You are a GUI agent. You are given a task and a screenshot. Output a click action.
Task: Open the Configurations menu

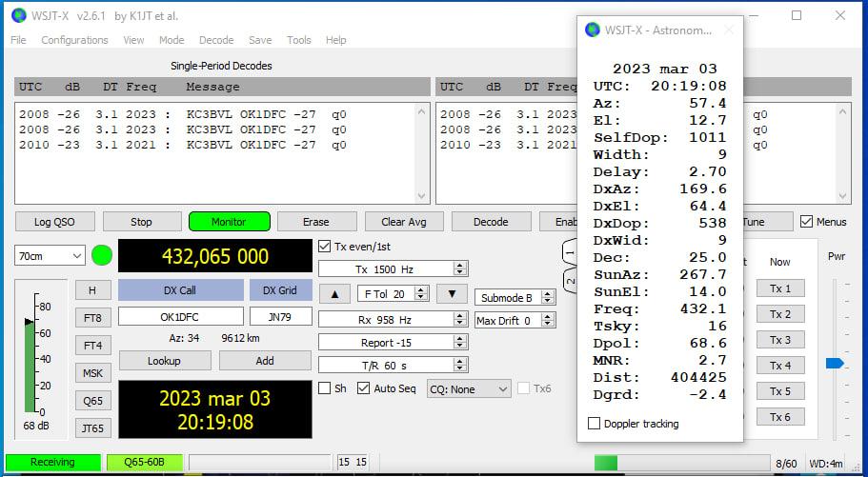(x=74, y=40)
